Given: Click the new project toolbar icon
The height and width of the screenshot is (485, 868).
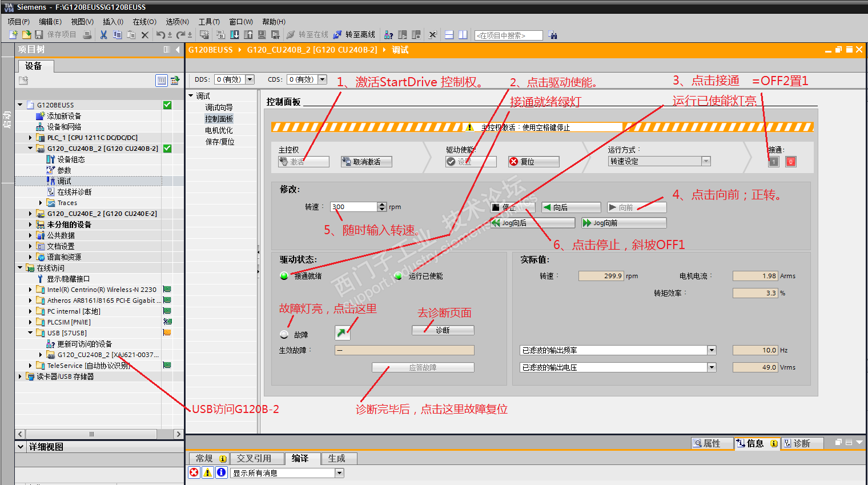Looking at the screenshot, I should click(x=13, y=35).
